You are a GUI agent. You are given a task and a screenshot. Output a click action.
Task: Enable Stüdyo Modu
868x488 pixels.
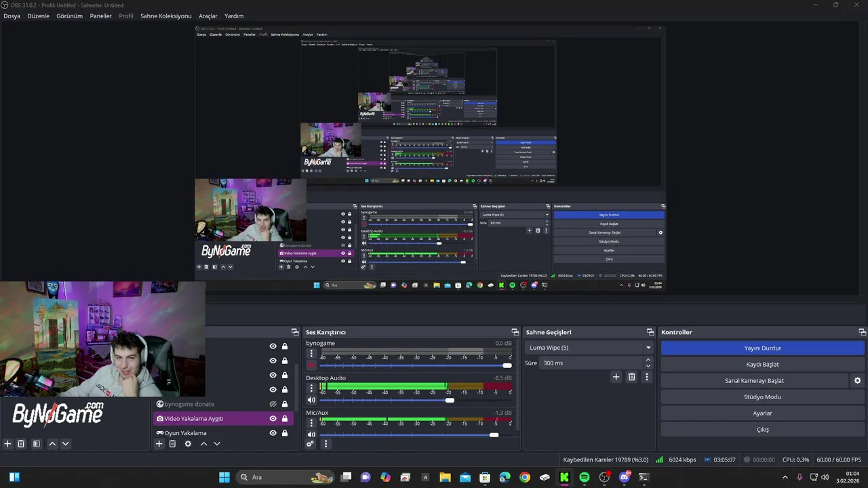coord(762,397)
